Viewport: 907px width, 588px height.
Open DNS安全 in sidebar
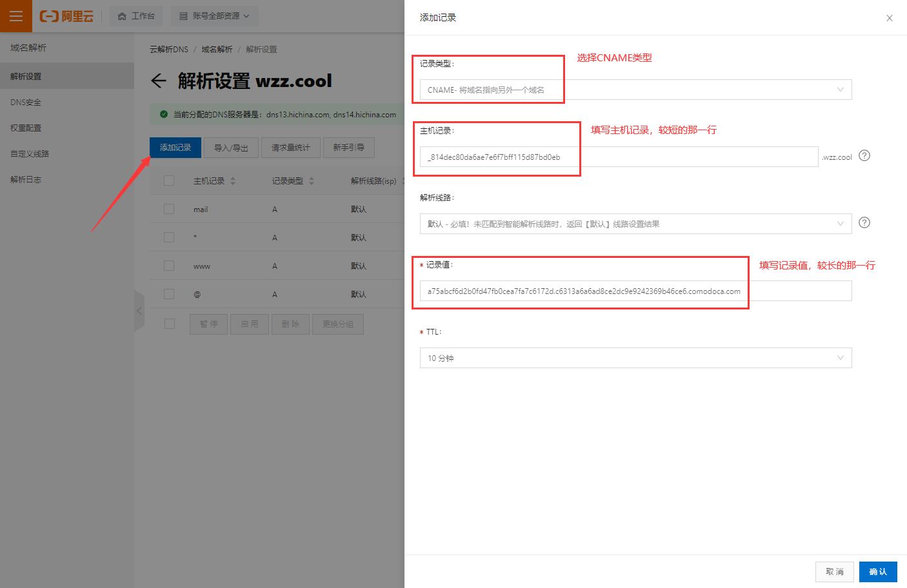coord(26,102)
